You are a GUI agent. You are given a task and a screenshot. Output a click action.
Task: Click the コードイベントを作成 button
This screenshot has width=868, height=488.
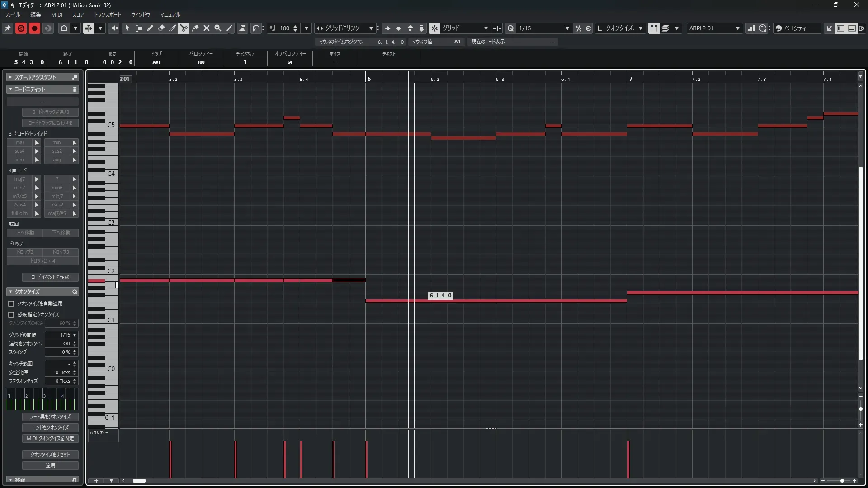(x=50, y=277)
